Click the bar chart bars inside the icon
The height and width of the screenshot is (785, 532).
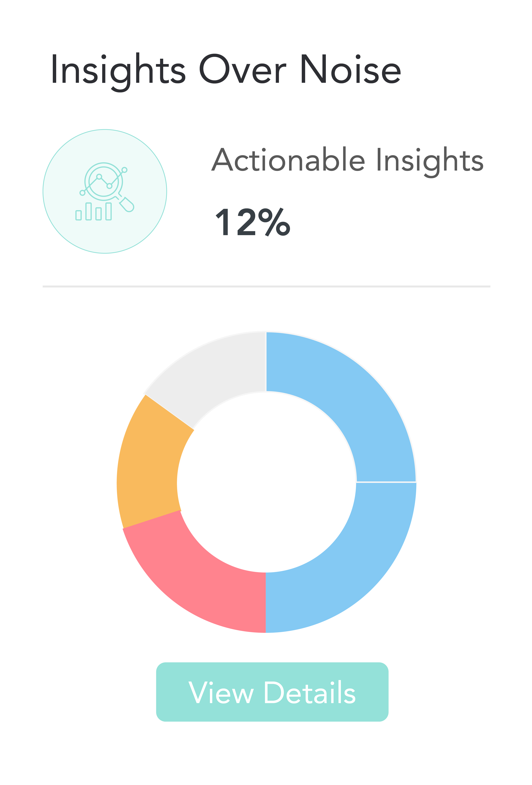[x=93, y=212]
